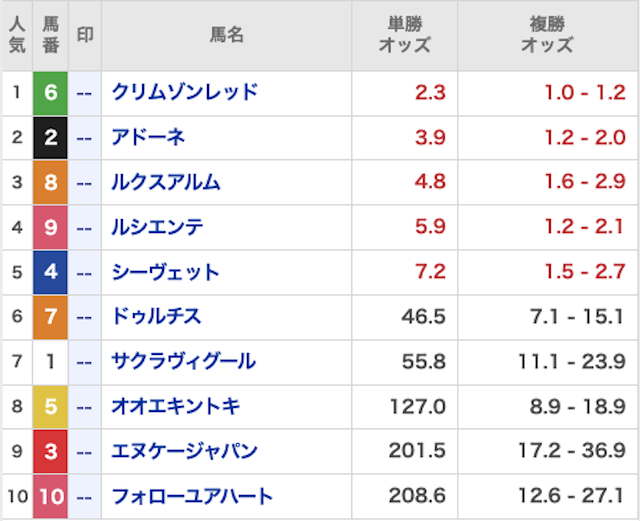The height and width of the screenshot is (521, 640).
Task: Open the mark selector for クリムゾンレッド
Action: pos(85,93)
